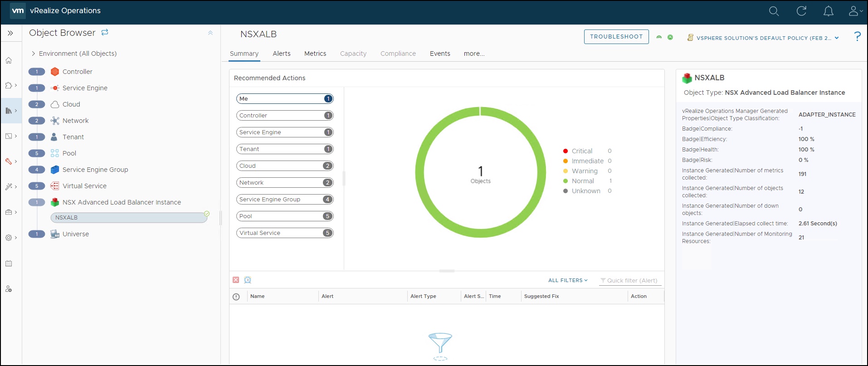Select the Virtual Service icon in the tree
The width and height of the screenshot is (868, 366).
coord(55,186)
